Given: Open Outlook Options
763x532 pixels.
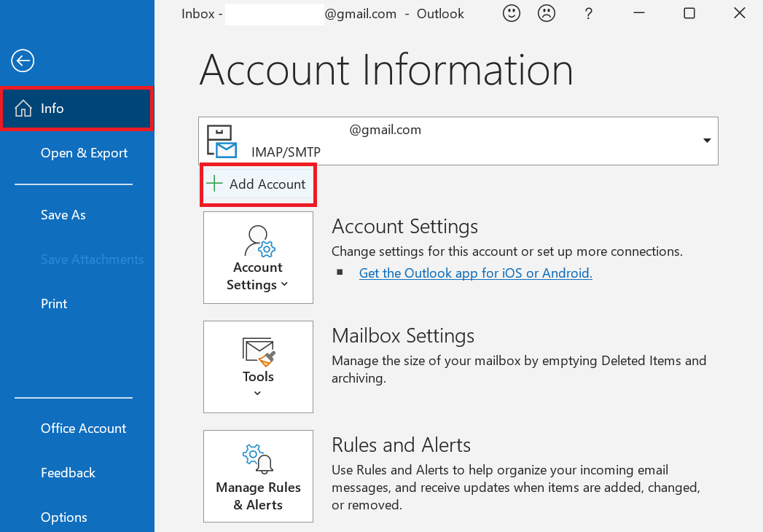Looking at the screenshot, I should point(63,517).
